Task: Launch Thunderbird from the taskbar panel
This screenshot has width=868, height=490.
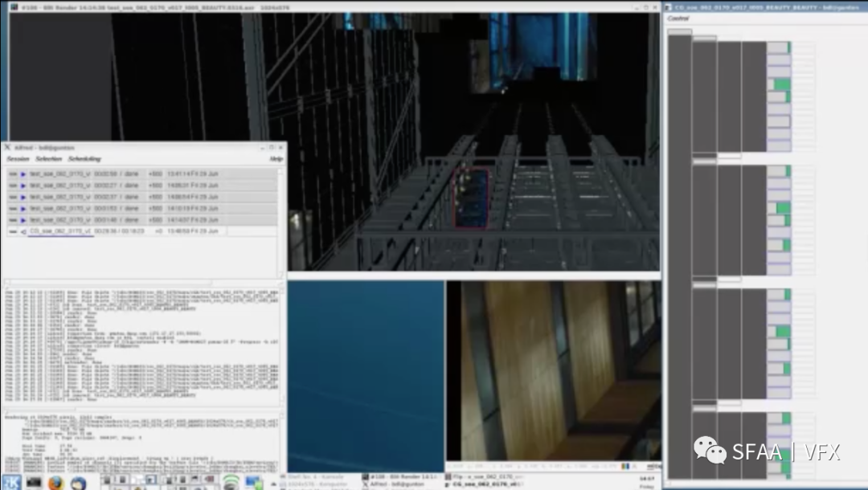Action: point(79,483)
